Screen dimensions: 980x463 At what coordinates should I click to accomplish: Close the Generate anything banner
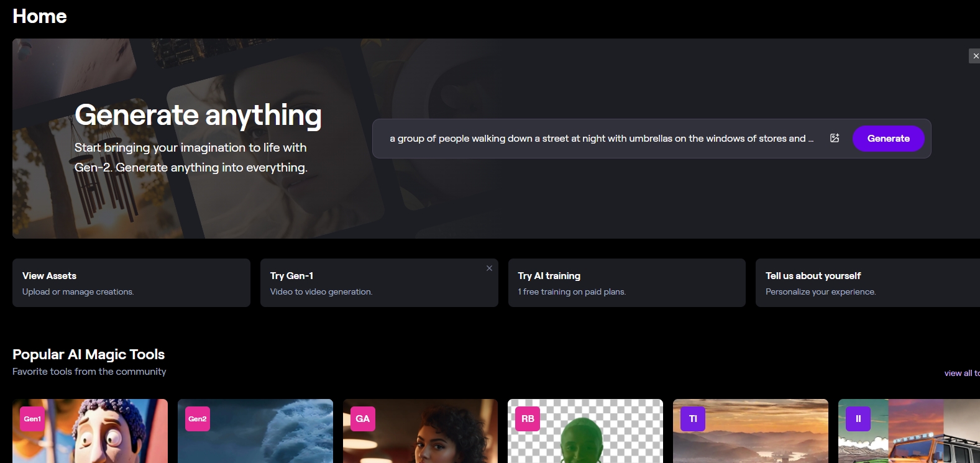coord(974,56)
